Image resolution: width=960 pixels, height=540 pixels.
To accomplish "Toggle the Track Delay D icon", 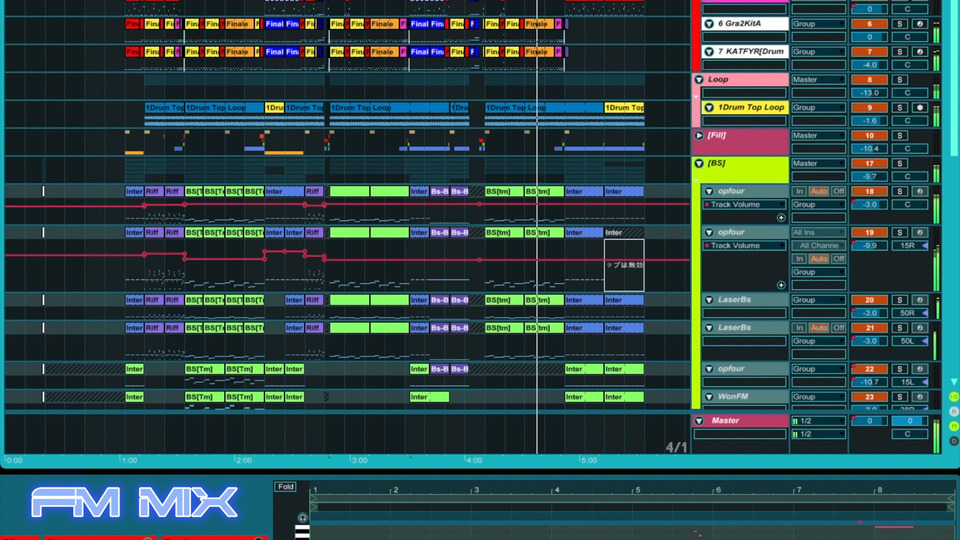I will point(954,441).
